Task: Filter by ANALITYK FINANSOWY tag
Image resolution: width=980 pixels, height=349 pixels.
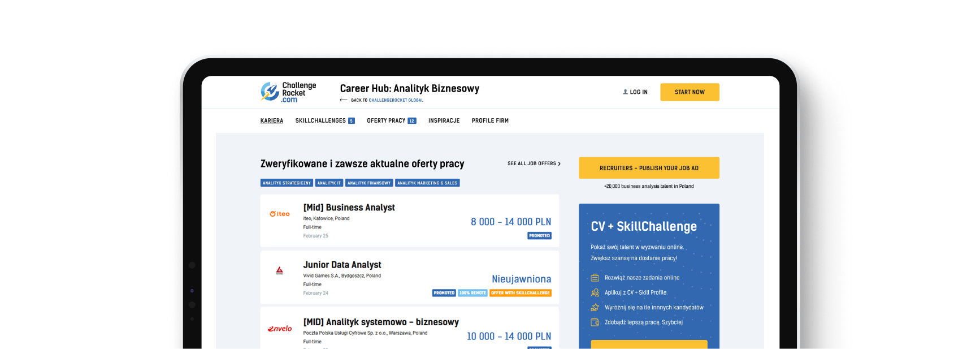Action: 368,183
